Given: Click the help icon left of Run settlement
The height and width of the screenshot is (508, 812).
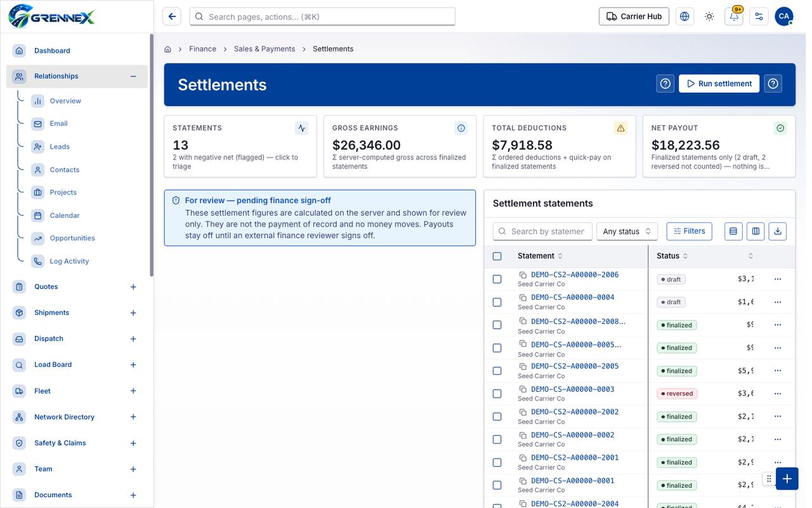Looking at the screenshot, I should (x=665, y=84).
